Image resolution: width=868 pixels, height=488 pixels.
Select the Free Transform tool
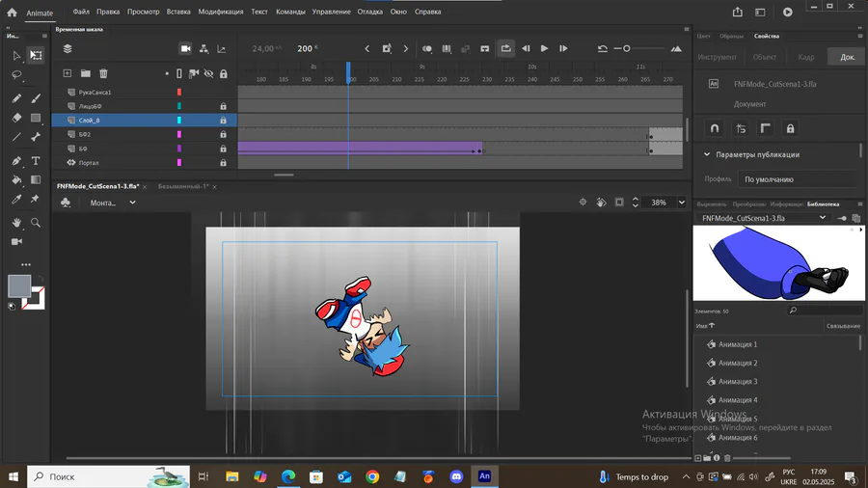click(36, 55)
